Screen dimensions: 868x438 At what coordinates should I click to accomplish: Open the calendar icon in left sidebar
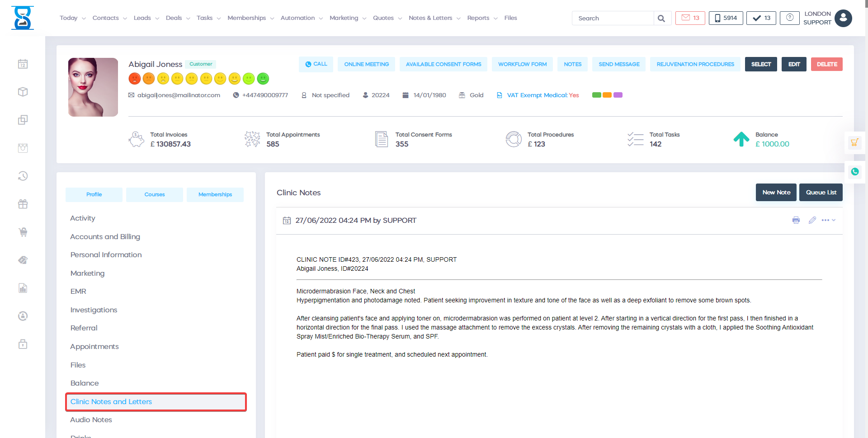(x=23, y=64)
